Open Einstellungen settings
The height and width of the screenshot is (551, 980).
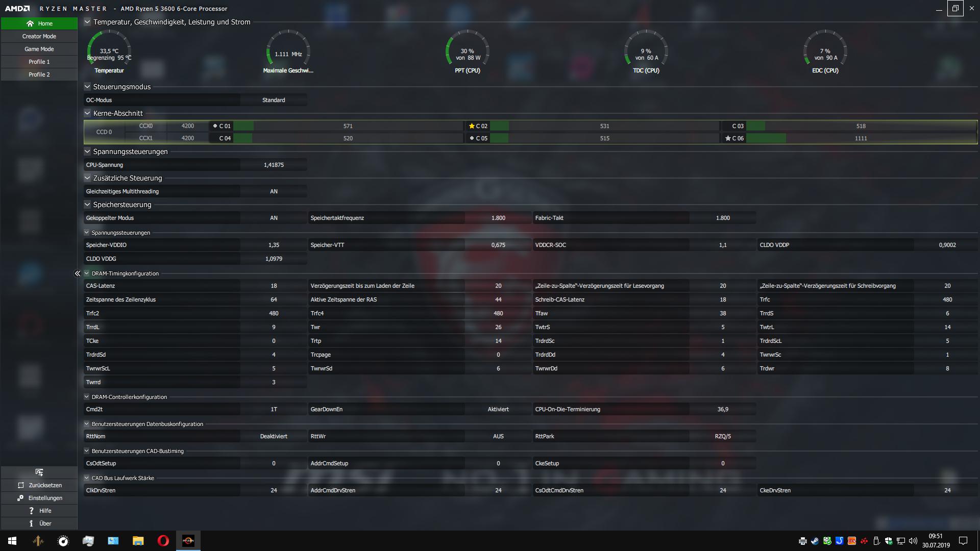click(x=39, y=498)
